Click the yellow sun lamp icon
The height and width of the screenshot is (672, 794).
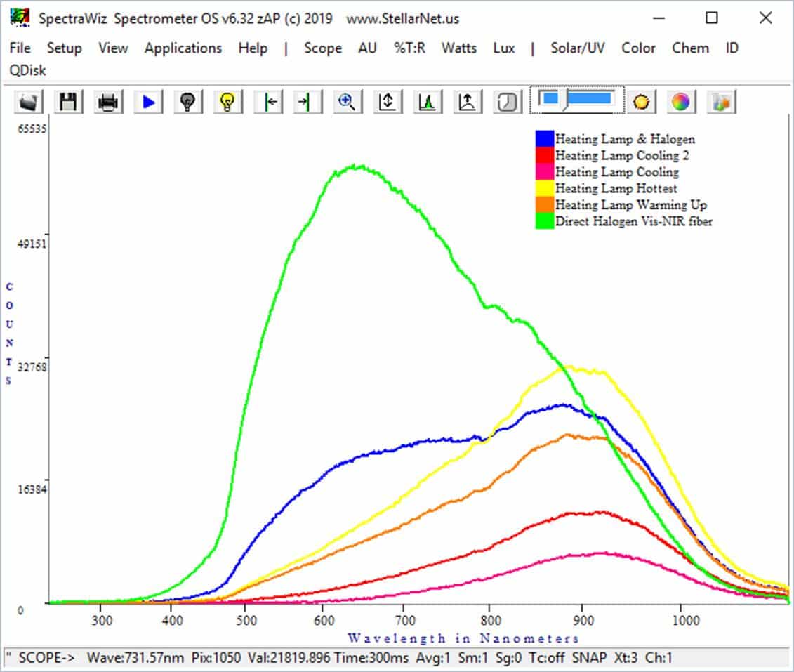point(641,102)
